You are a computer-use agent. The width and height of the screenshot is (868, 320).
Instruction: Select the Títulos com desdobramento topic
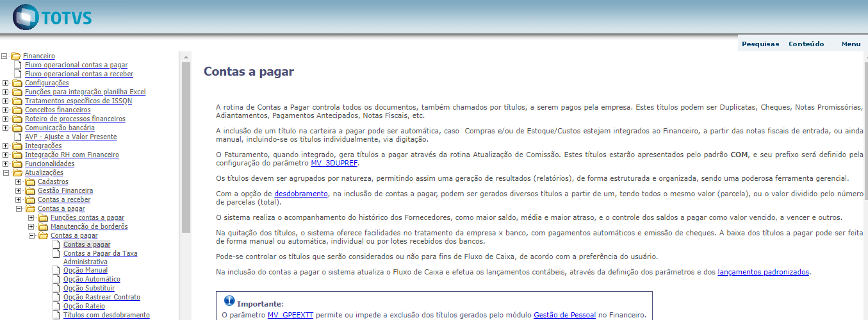[106, 315]
